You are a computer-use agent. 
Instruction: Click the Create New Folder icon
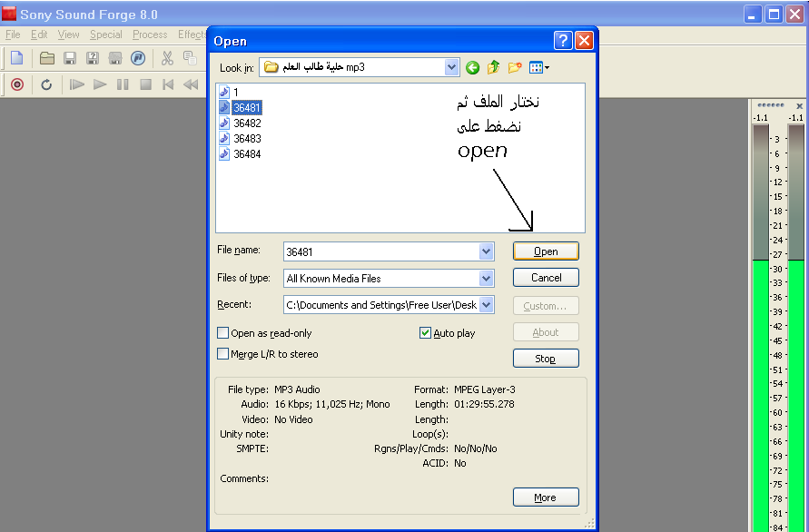pos(515,67)
